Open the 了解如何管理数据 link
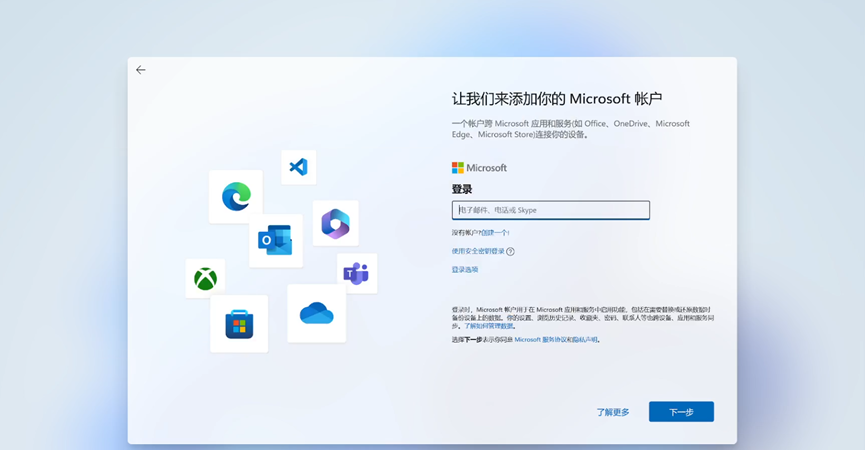The width and height of the screenshot is (865, 450). click(x=489, y=326)
